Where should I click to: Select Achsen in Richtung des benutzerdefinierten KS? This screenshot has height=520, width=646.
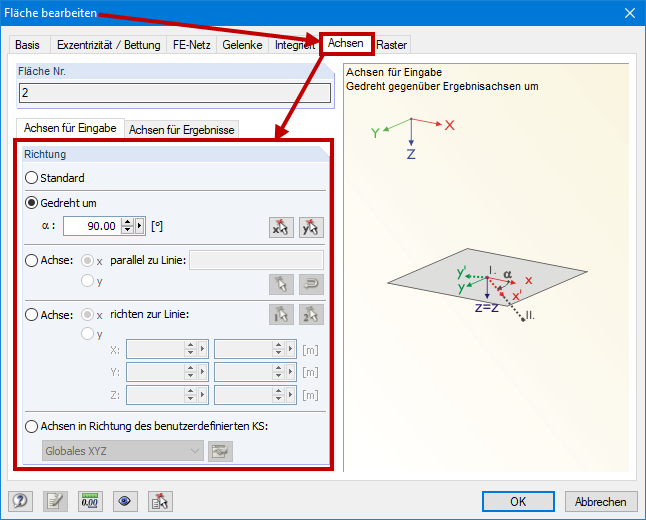[31, 426]
